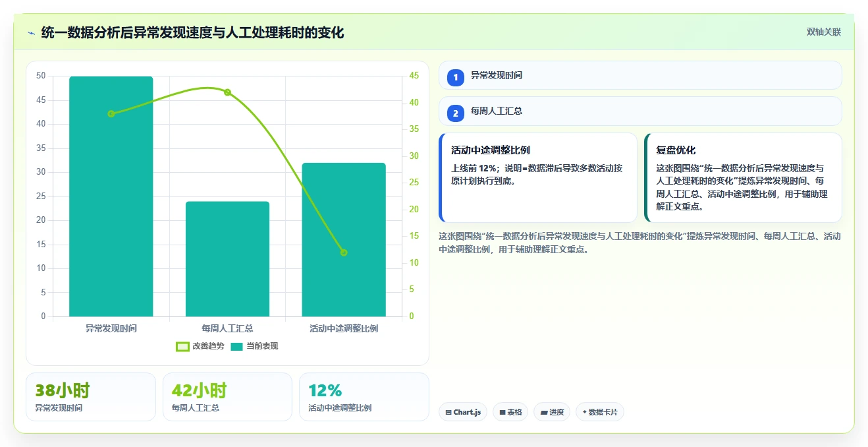
Task: Click the sparkle icon in 数据卡片 tag
Action: tap(585, 412)
